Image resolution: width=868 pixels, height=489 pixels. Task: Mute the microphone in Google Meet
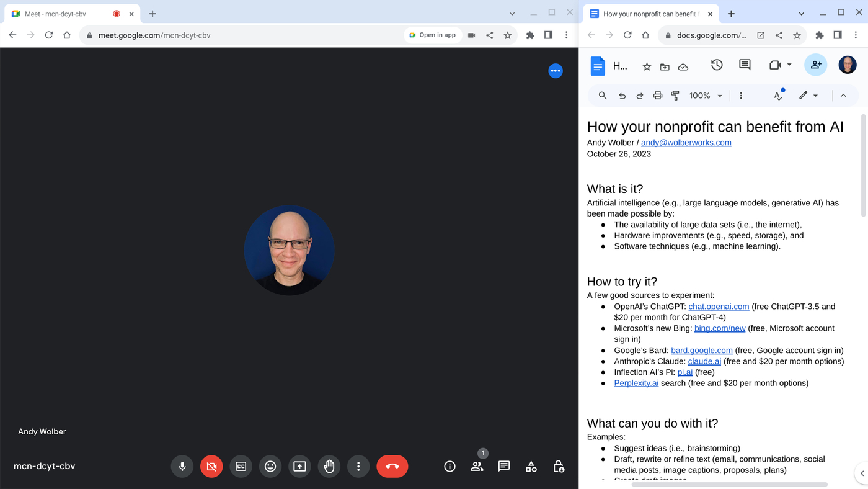pos(182,466)
